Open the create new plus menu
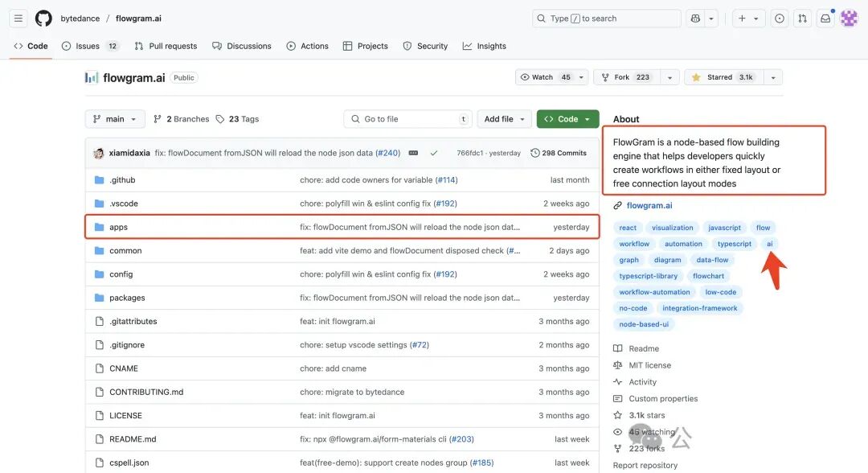This screenshot has width=868, height=473. pyautogui.click(x=748, y=19)
